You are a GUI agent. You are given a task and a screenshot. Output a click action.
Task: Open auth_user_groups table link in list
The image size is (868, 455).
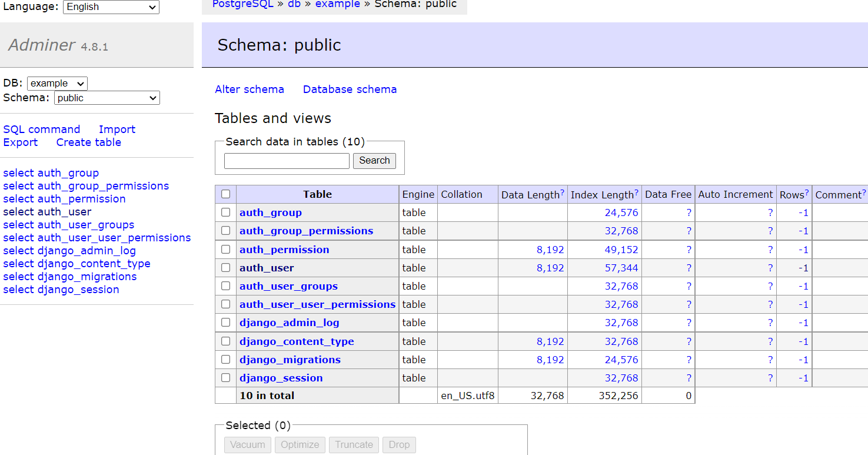(x=289, y=286)
